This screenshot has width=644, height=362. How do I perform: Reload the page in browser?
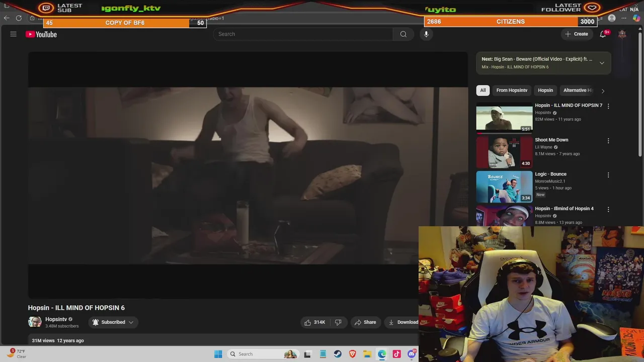[19, 18]
